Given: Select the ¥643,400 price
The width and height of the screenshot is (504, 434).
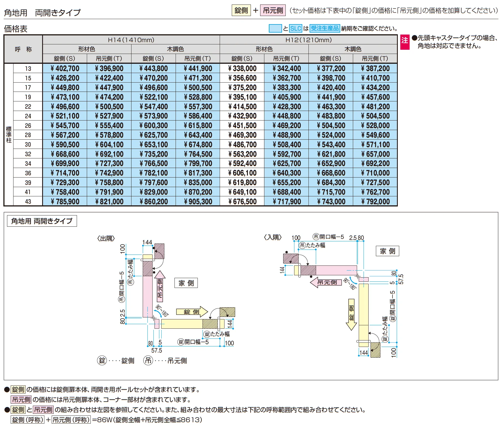Looking at the screenshot, I should coord(198,135).
